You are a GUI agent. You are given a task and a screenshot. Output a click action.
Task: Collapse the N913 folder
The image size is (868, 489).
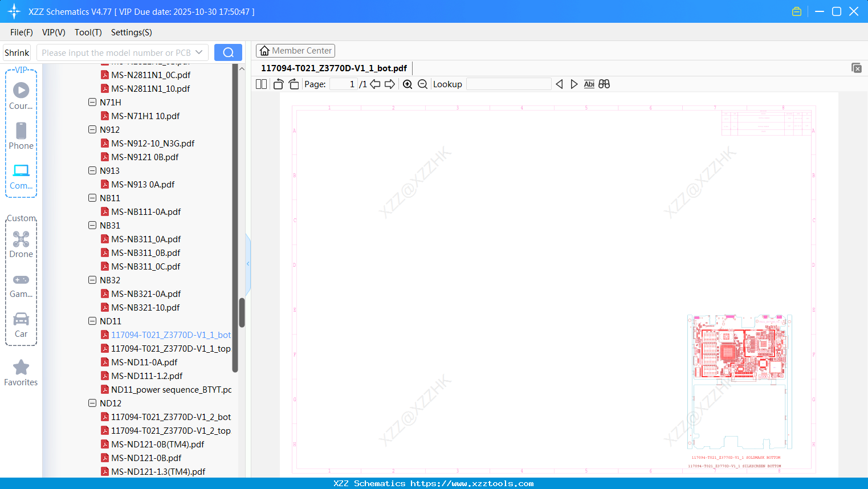pos(92,171)
